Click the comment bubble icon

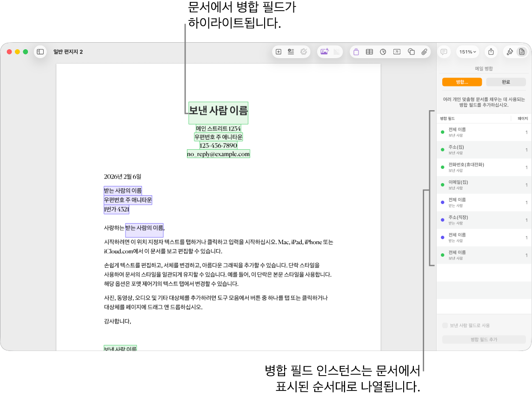click(444, 52)
